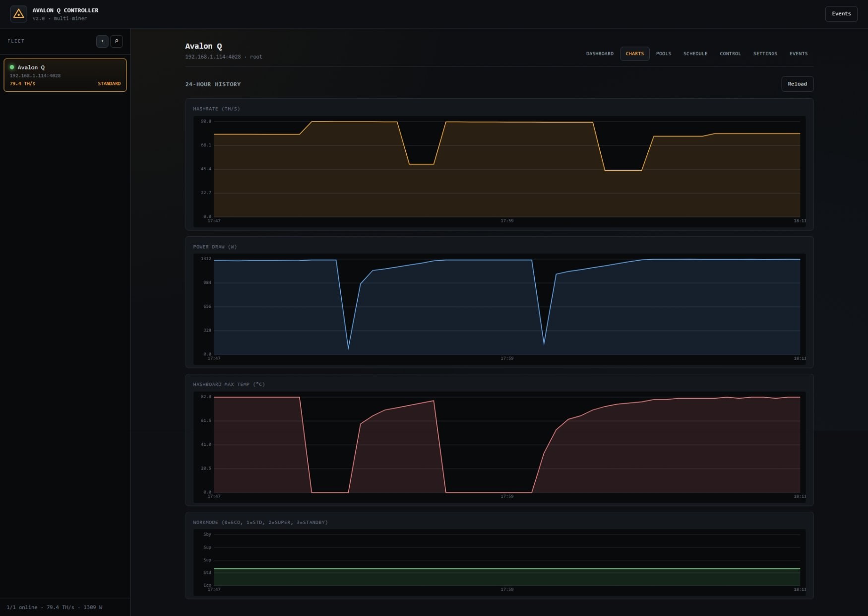Click the "1/1 online · 79.4 TH/s · 1309 W" footer
Viewport: 868px width, 616px height.
55,607
